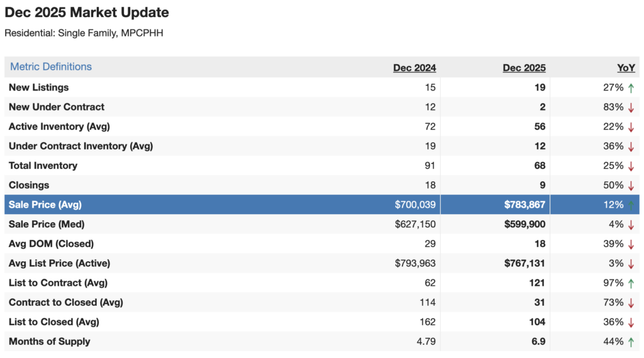Click the red down arrow beside Closings
644x358 pixels.
point(631,185)
